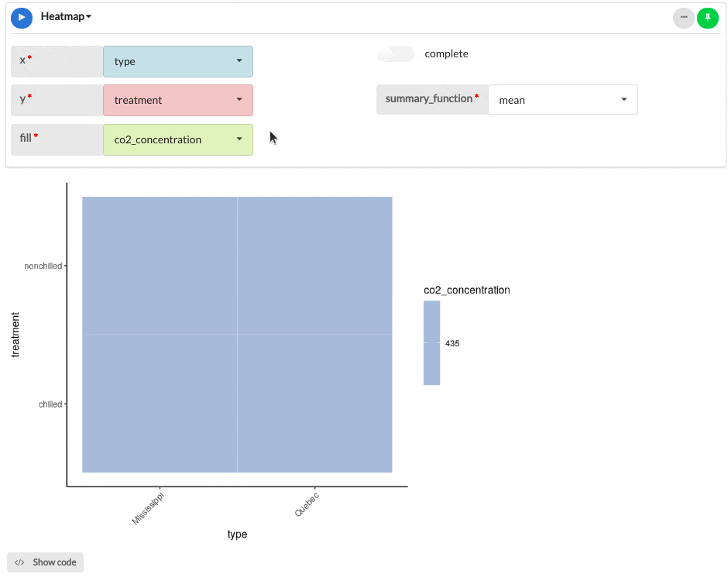Screen dimensions: 728x581
Task: Click the code brackets icon beside Show code
Action: [x=18, y=562]
